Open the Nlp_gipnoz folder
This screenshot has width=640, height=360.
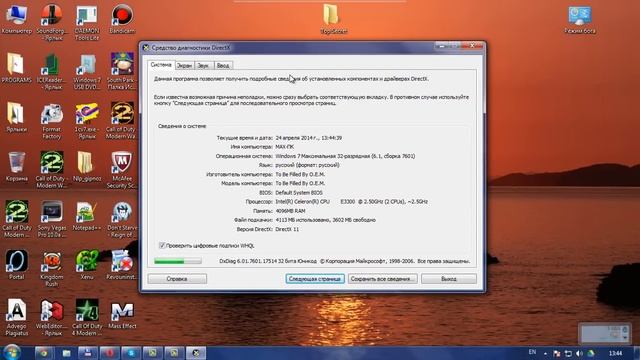coord(87,167)
